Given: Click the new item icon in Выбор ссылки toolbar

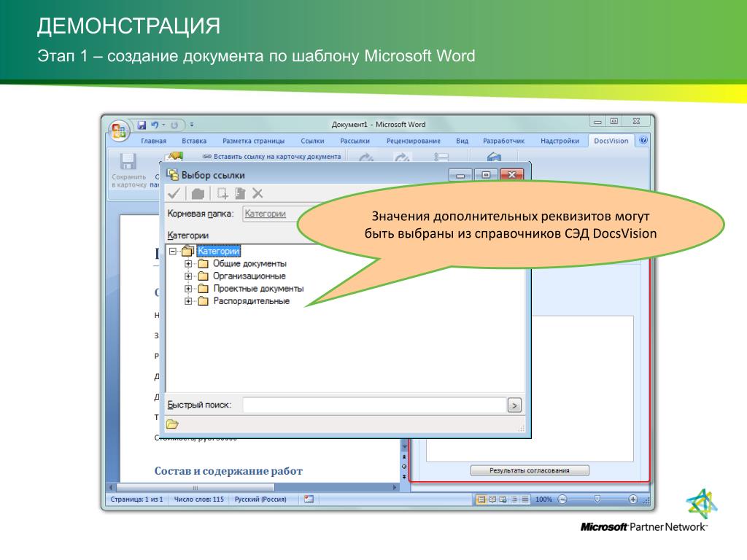Looking at the screenshot, I should [x=222, y=193].
